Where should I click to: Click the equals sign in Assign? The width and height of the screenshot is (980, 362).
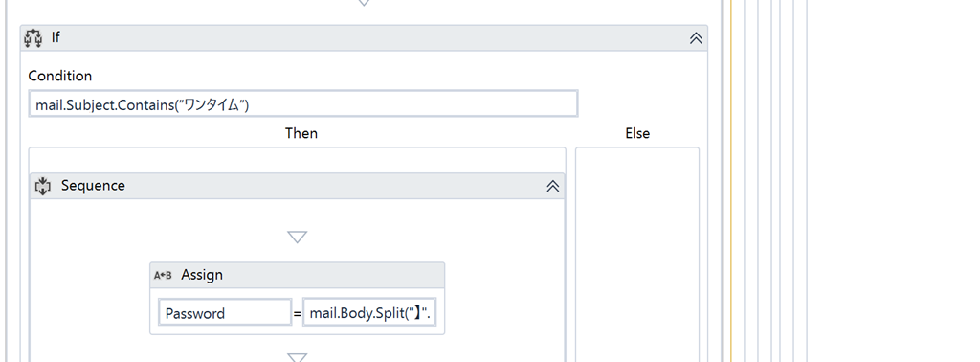297,313
